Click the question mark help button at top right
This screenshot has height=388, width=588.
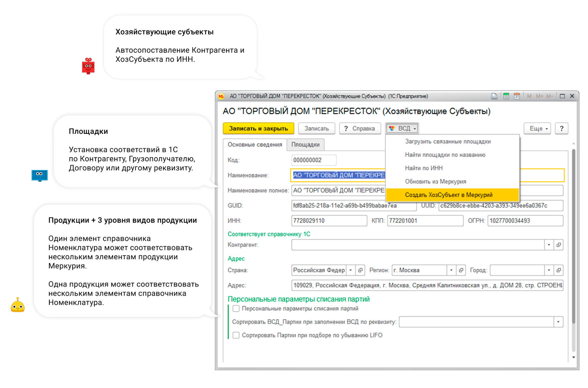pos(561,128)
